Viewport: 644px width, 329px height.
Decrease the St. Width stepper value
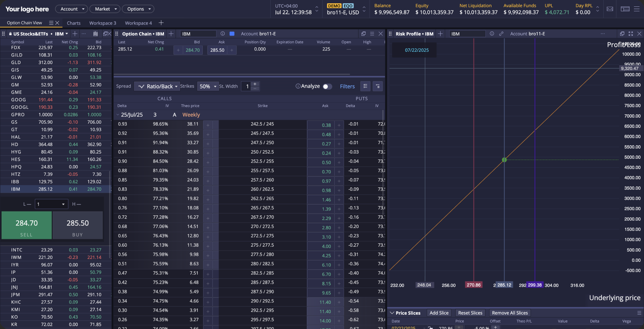click(x=255, y=88)
